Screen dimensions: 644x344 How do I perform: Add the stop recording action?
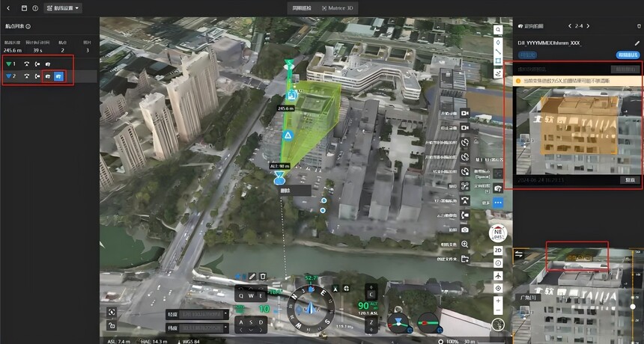[465, 128]
